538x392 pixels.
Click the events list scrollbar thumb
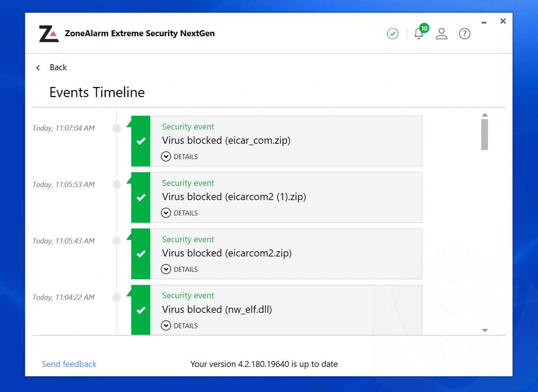485,134
